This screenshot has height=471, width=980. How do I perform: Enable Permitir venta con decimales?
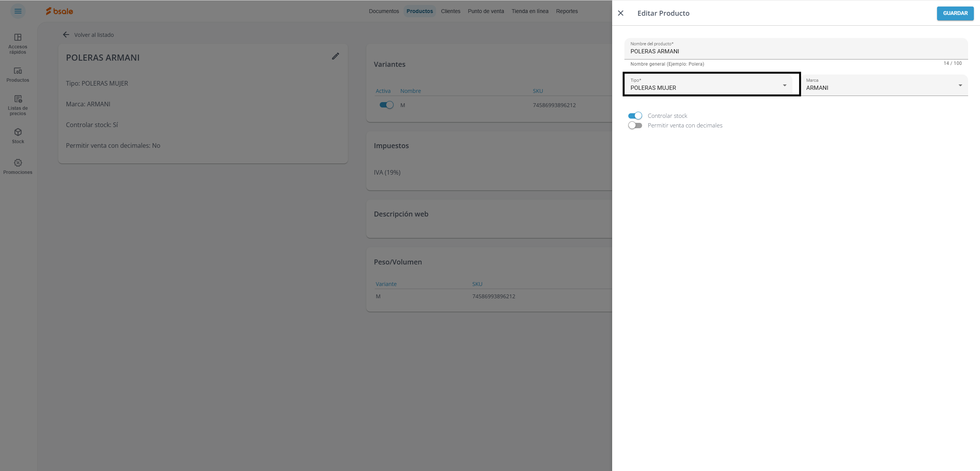tap(635, 126)
